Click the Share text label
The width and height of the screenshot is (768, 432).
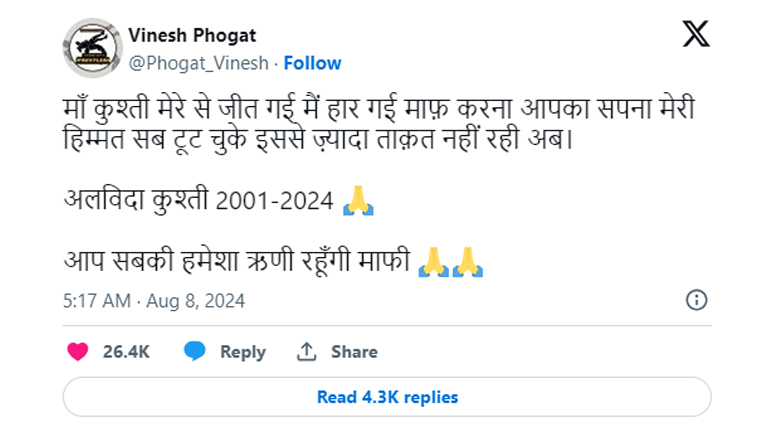tap(354, 352)
